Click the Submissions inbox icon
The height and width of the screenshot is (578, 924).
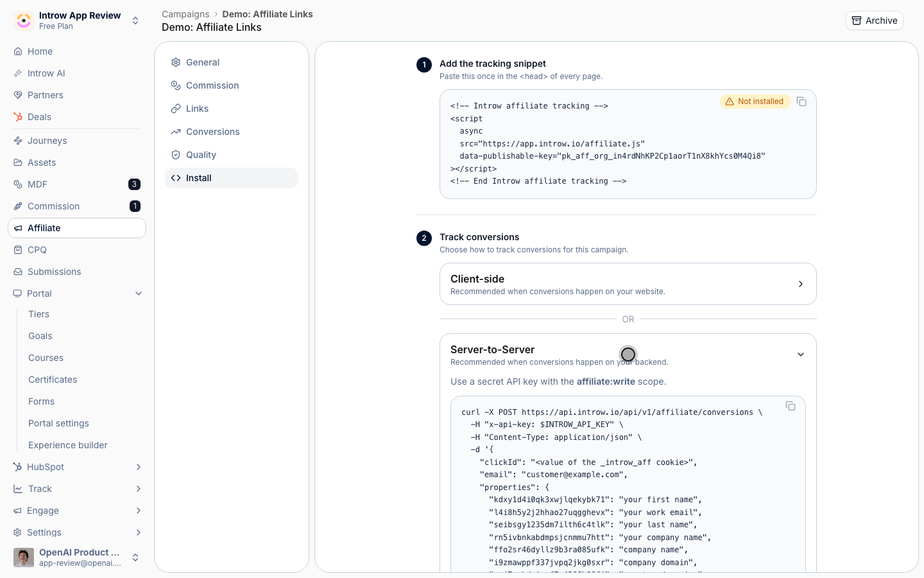click(18, 272)
